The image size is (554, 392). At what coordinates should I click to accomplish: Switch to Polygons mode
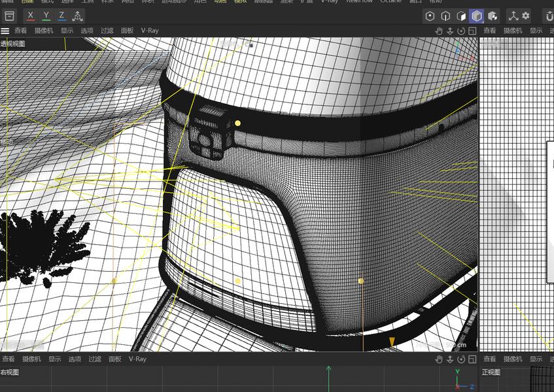461,16
